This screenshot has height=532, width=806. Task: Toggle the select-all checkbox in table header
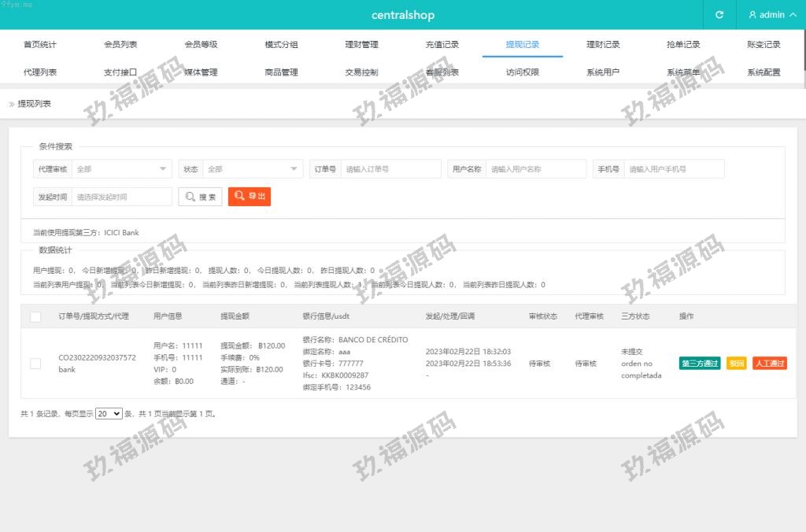pos(35,316)
